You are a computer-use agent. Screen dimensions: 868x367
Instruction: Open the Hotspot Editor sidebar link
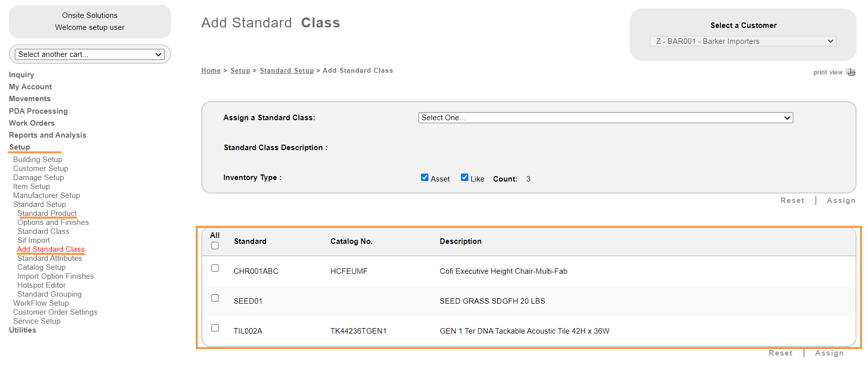pos(41,285)
